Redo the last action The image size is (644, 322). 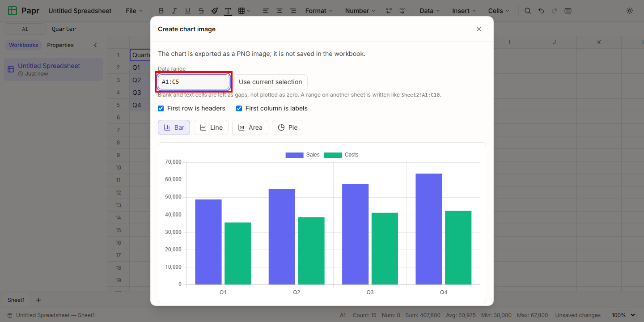tap(555, 11)
